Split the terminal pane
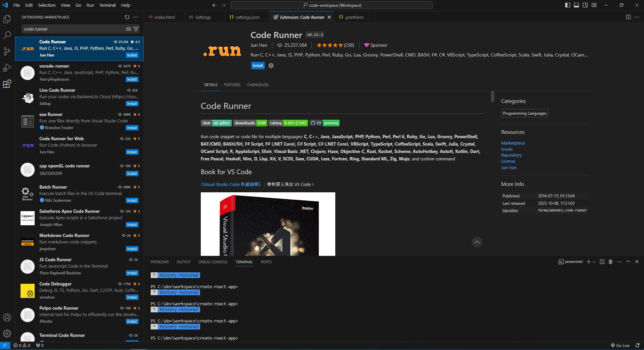This screenshot has height=350, width=644. tap(602, 262)
